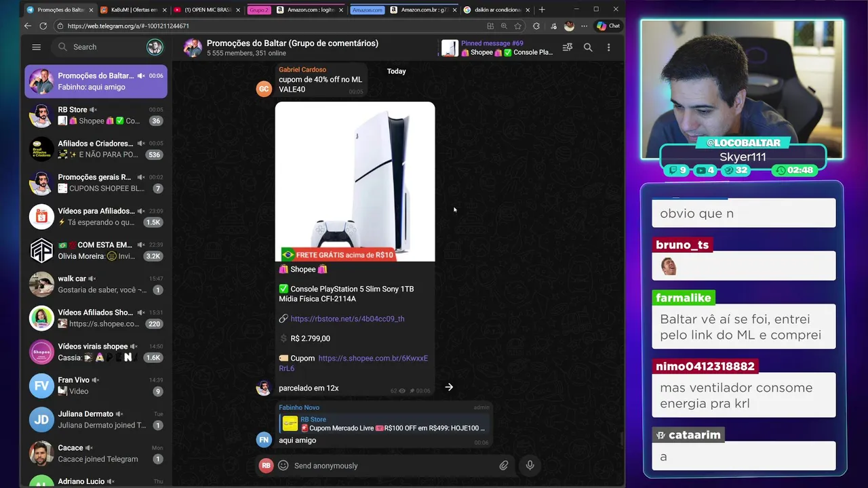The image size is (868, 488).
Task: Open the PlayStation 5 product image
Action: coord(355,182)
